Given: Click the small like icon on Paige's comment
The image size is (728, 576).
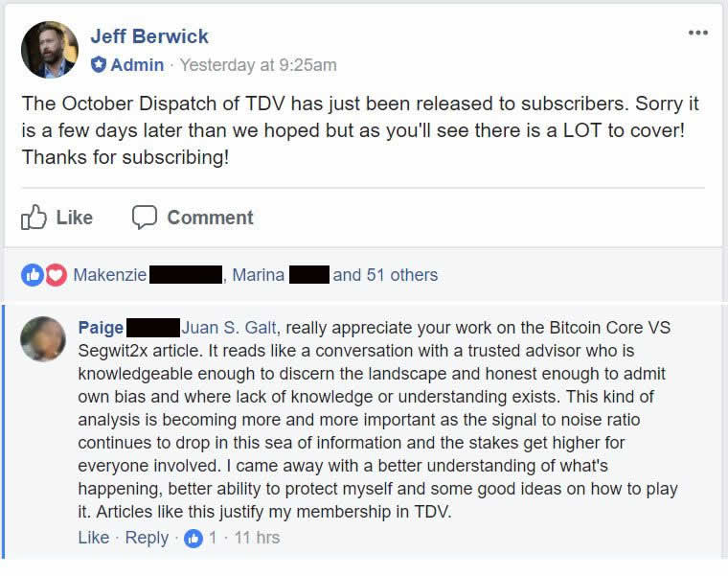Looking at the screenshot, I should [193, 538].
